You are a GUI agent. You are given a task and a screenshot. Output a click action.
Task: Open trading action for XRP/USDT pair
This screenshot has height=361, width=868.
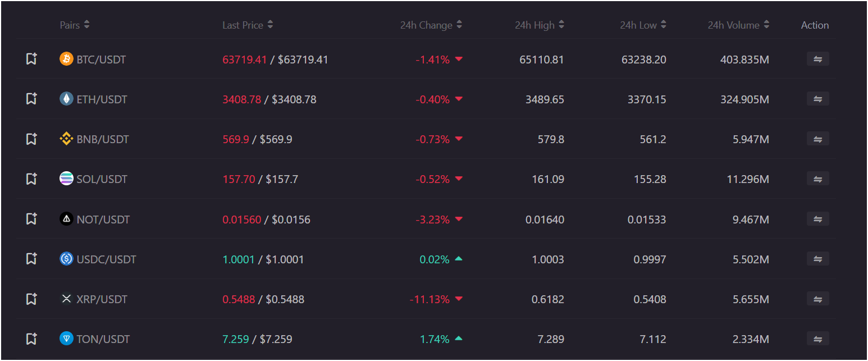[x=817, y=299]
